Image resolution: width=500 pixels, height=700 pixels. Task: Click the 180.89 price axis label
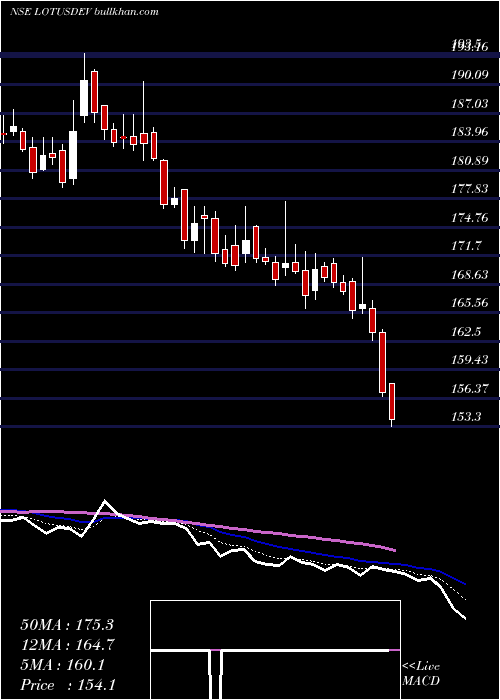coord(469,161)
